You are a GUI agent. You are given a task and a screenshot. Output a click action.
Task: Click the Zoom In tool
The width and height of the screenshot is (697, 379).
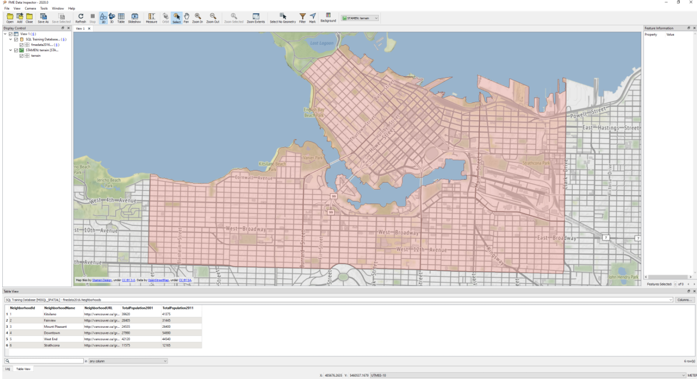coord(198,18)
